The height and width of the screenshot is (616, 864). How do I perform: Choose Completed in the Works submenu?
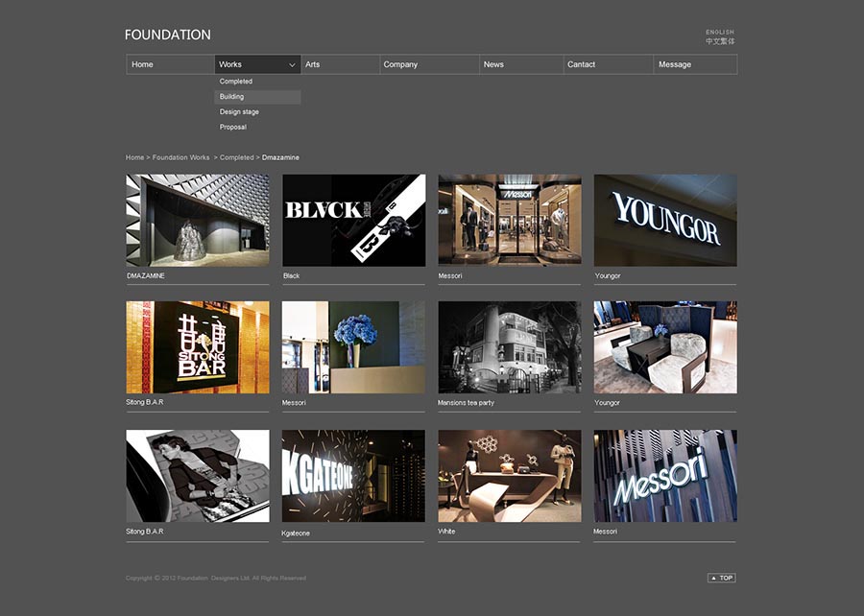257,82
